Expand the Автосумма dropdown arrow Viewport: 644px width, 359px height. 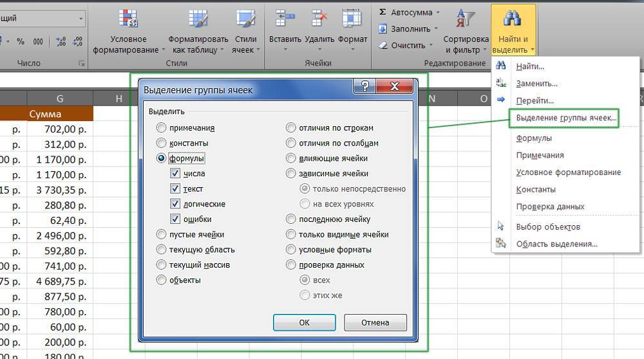[438, 12]
